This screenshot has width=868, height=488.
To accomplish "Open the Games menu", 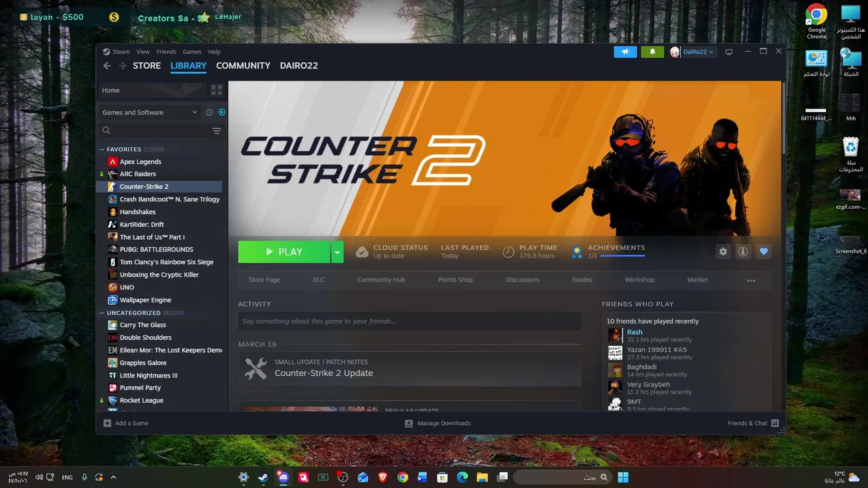I will [192, 52].
